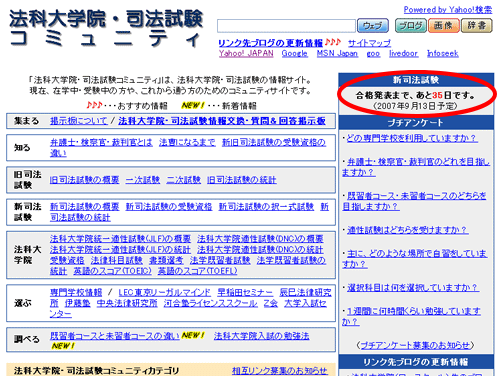The image size is (500, 376).
Task: Open the Yahoo! JAPAN link
Action: click(246, 53)
